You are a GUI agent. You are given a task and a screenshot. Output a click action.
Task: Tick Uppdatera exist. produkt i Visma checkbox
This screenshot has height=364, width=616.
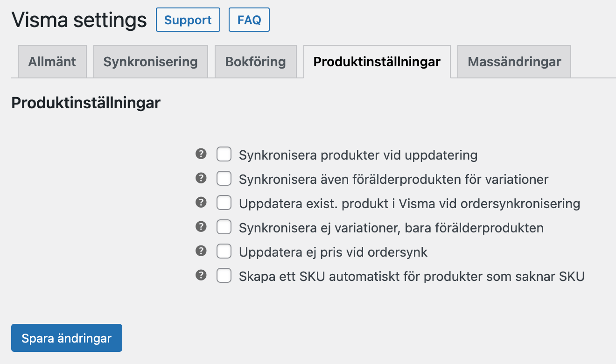[224, 203]
